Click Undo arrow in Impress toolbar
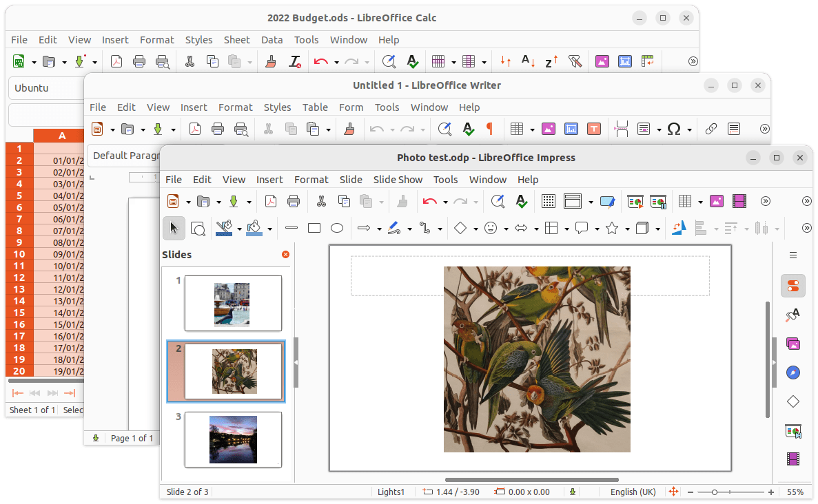This screenshot has width=818, height=504. tap(430, 201)
